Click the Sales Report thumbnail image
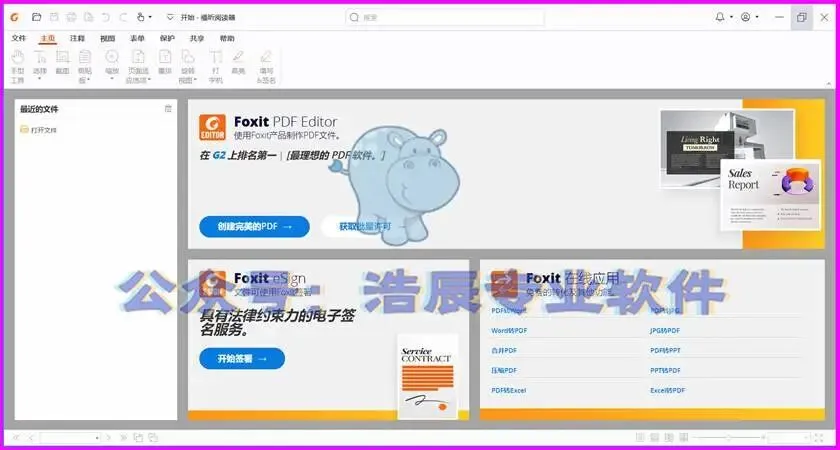The width and height of the screenshot is (840, 450). click(x=770, y=195)
